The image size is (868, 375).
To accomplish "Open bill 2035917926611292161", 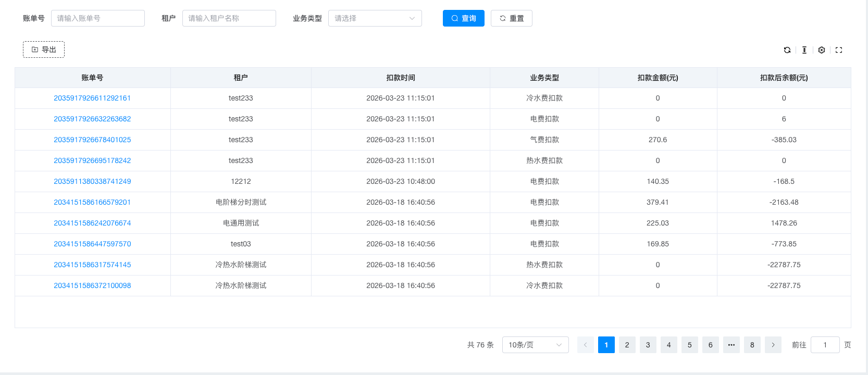I will tap(92, 98).
